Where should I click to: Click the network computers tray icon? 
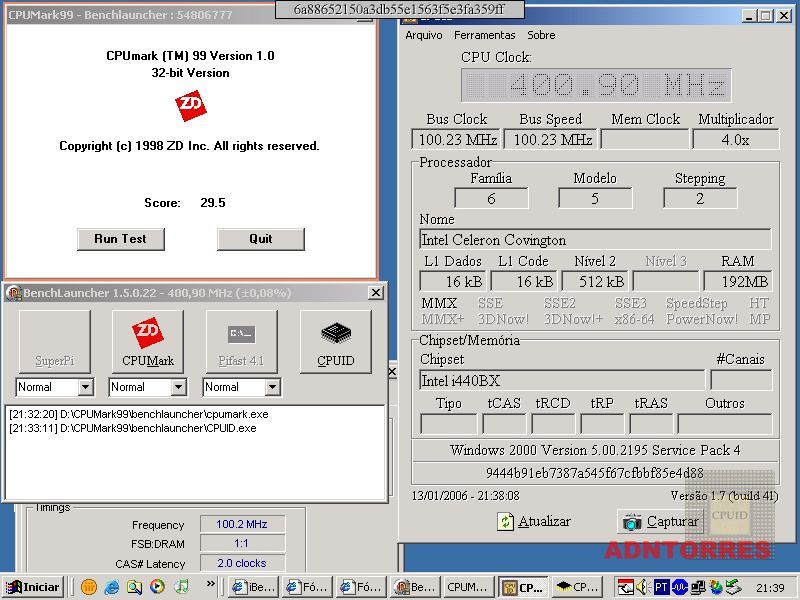[x=697, y=587]
